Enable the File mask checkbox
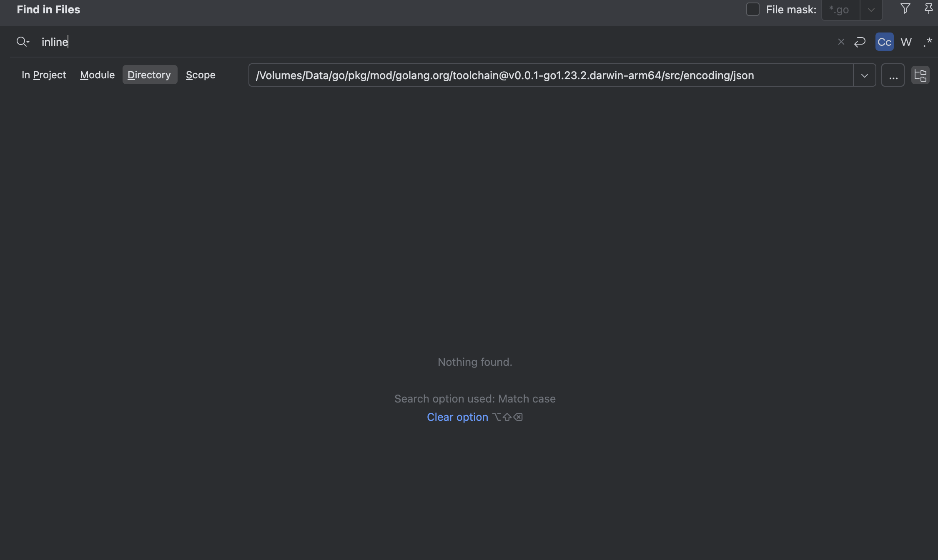Image resolution: width=938 pixels, height=560 pixels. click(752, 9)
